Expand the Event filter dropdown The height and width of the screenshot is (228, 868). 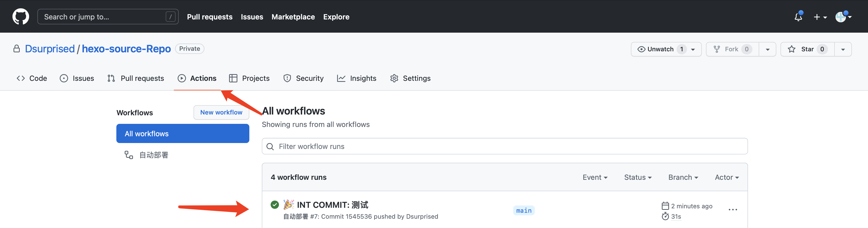tap(595, 177)
